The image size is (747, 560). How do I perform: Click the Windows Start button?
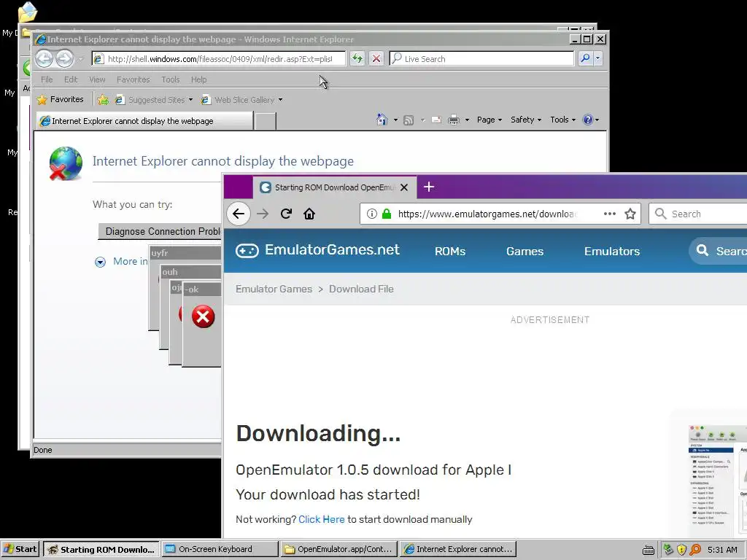coord(20,549)
